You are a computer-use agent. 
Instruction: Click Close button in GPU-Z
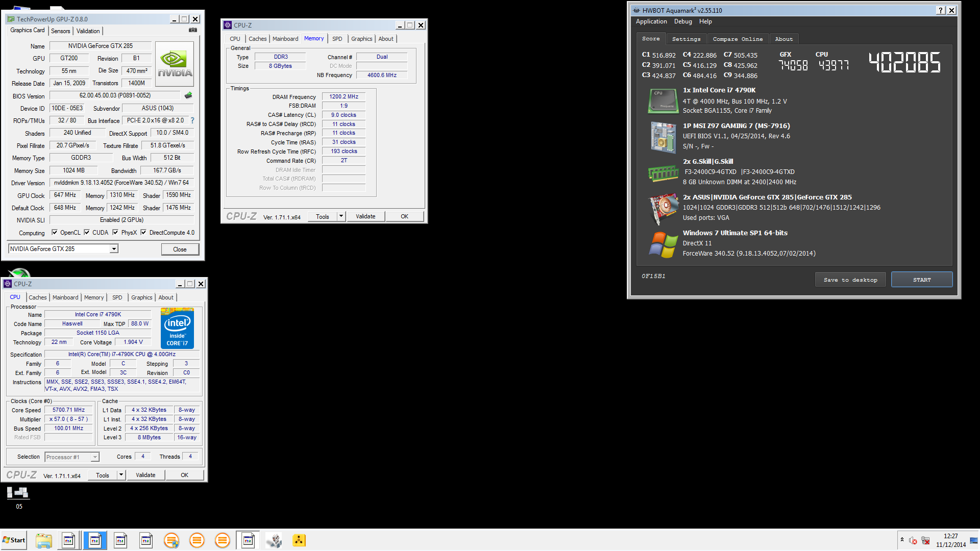pyautogui.click(x=180, y=249)
